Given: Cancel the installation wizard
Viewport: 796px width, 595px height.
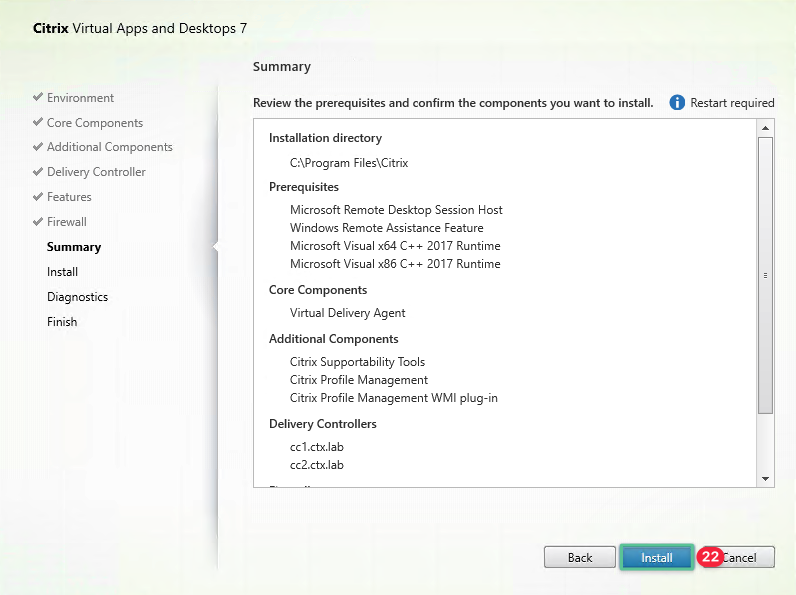Looking at the screenshot, I should 744,558.
